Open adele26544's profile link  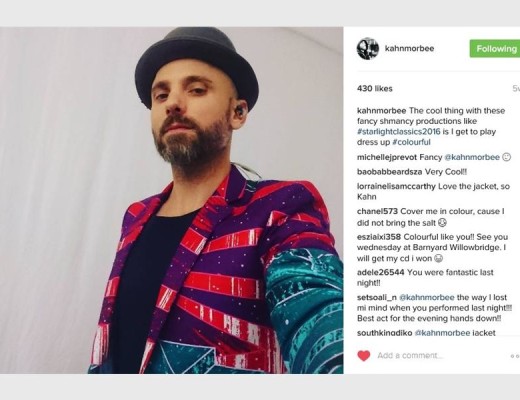click(380, 272)
